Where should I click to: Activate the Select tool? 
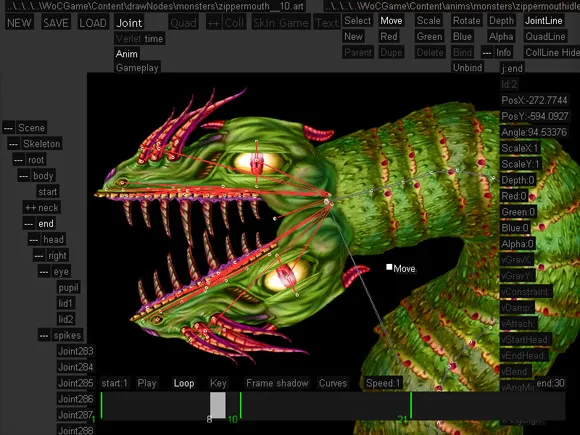[x=358, y=21]
